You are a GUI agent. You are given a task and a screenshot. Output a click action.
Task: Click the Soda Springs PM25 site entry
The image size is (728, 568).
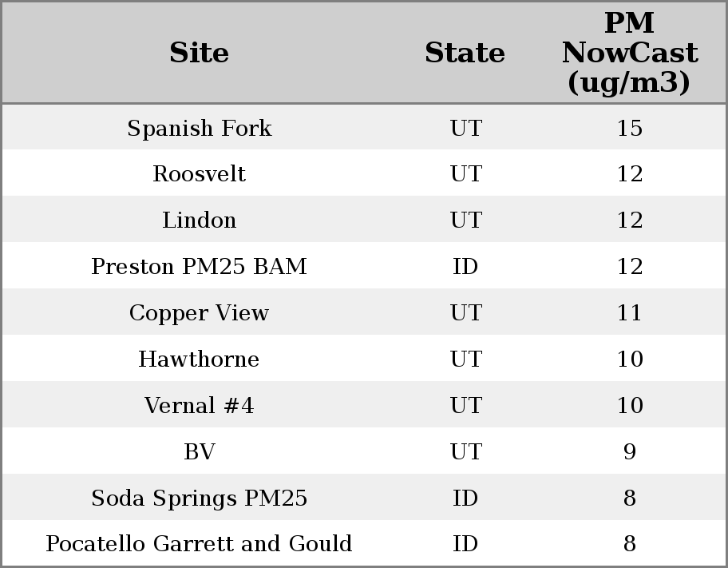(199, 498)
